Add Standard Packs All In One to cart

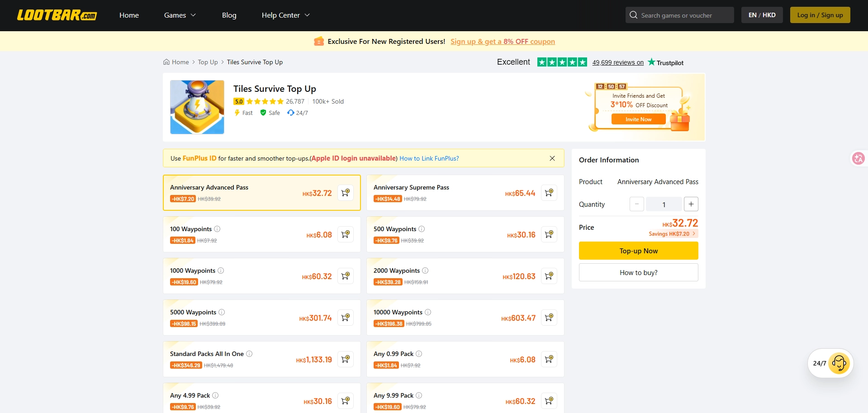tap(346, 359)
